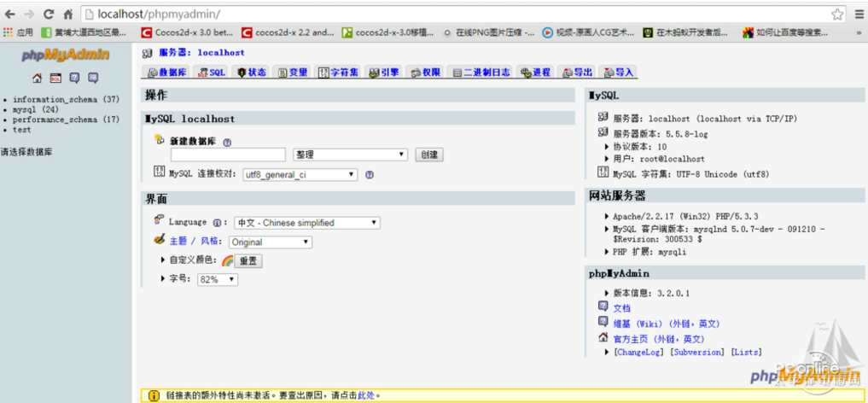Open Chrome hamburger menu

coord(858,14)
